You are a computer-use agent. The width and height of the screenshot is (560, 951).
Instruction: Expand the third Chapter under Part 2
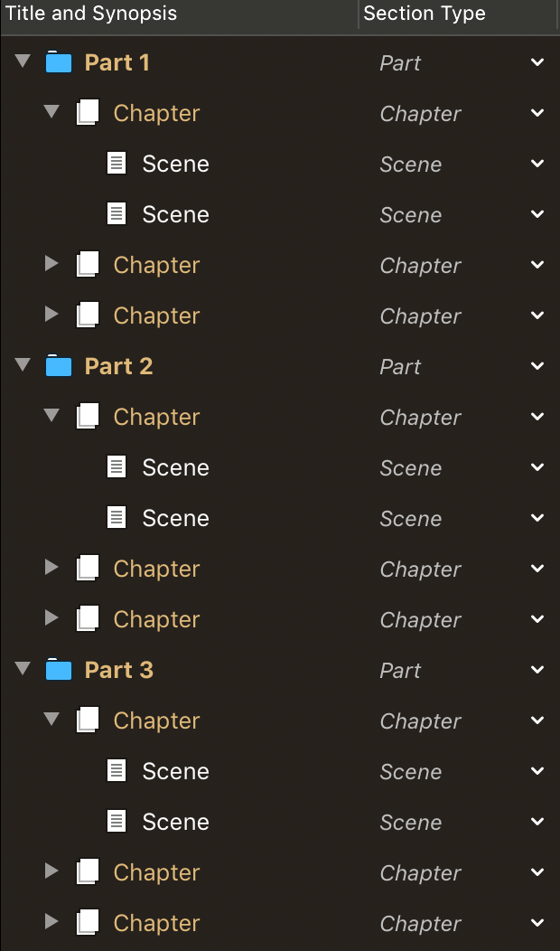point(51,618)
